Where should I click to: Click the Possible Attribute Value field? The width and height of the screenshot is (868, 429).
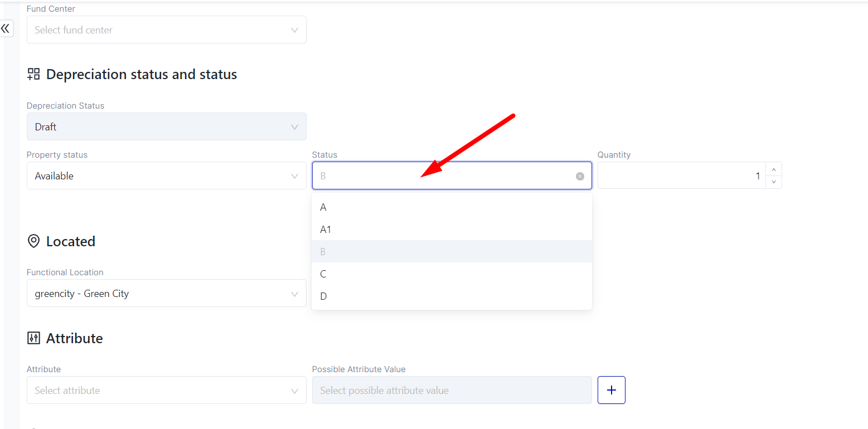(452, 391)
